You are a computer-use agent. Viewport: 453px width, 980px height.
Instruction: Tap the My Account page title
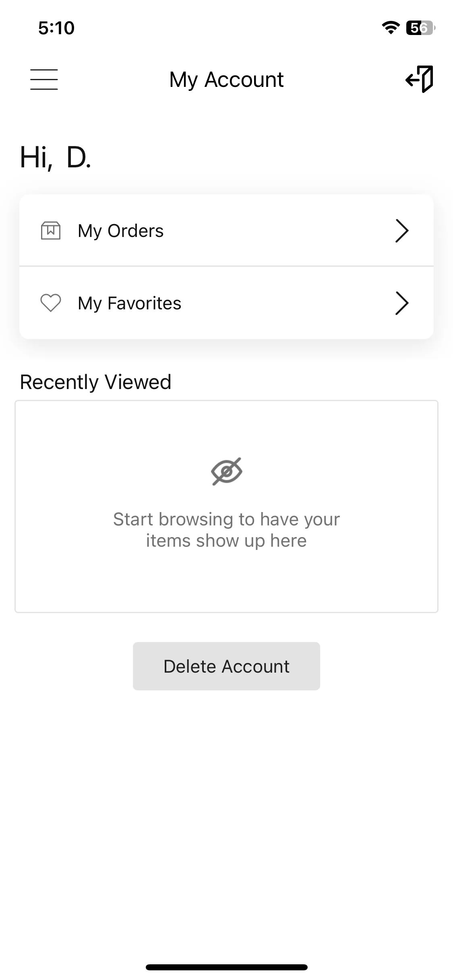click(x=226, y=79)
